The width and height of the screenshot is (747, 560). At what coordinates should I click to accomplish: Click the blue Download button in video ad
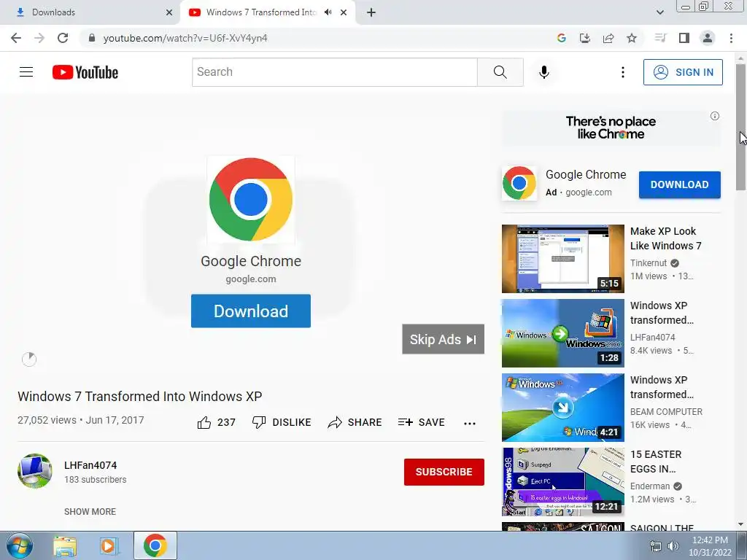(x=251, y=311)
